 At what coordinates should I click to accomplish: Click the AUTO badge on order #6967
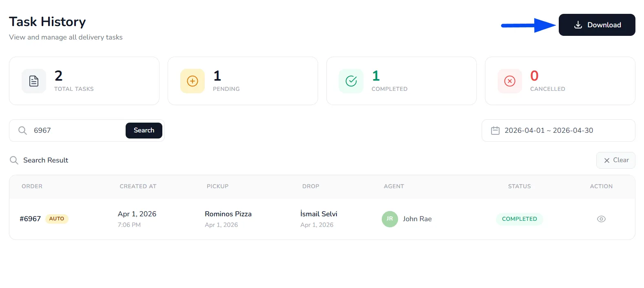tap(57, 219)
